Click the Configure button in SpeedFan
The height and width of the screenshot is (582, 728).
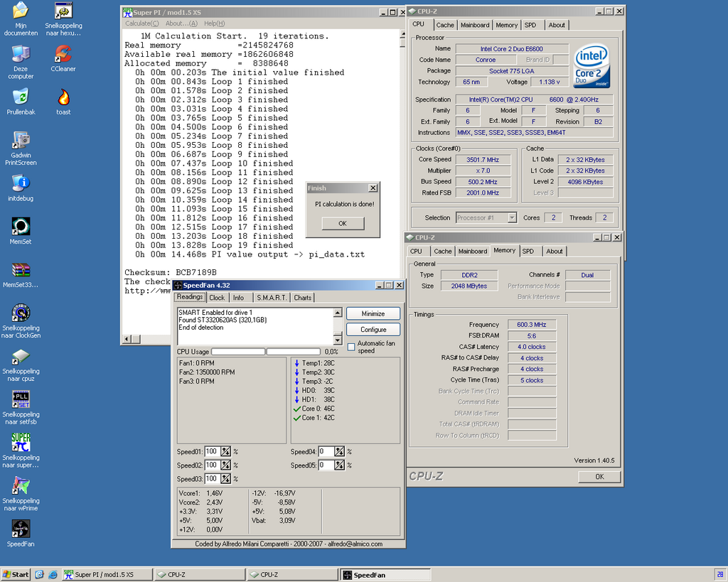pos(373,330)
